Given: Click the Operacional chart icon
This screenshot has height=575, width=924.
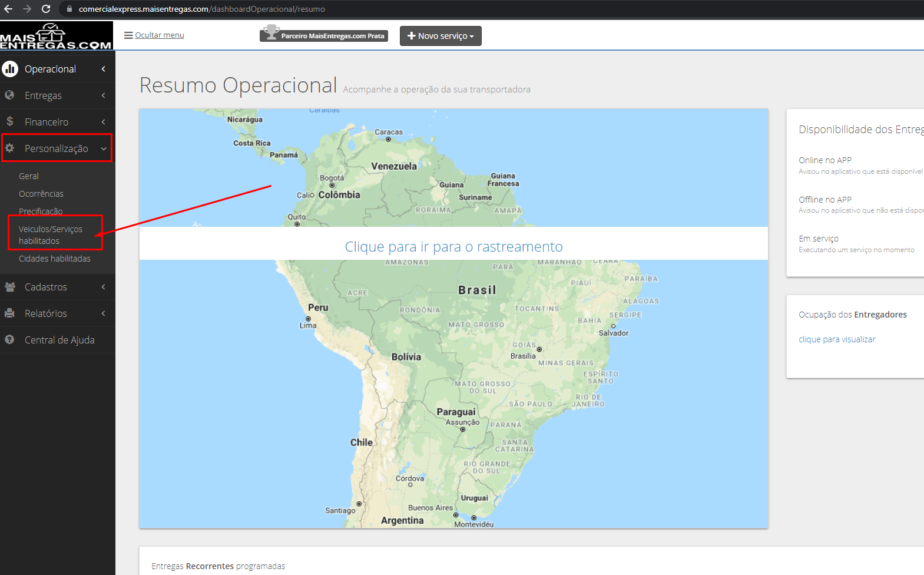Looking at the screenshot, I should 10,69.
